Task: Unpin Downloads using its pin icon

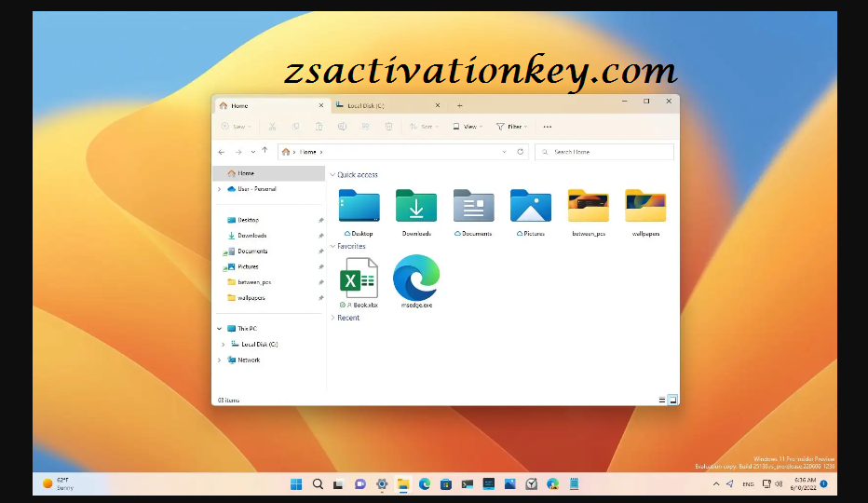Action: 320,236
